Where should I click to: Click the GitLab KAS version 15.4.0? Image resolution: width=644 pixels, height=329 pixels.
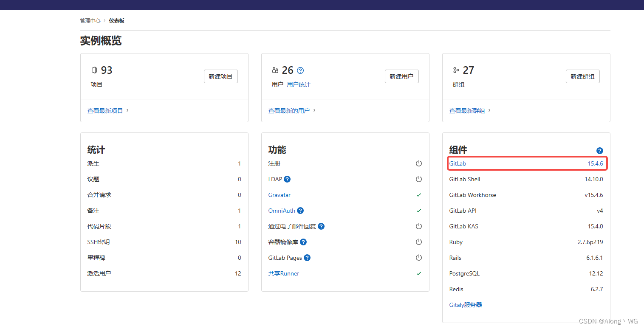tap(596, 226)
